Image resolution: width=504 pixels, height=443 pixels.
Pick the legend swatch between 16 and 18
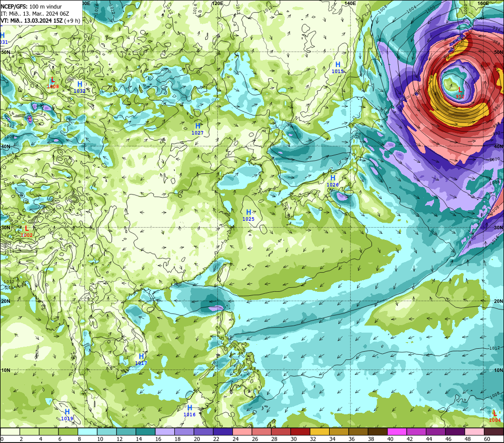point(165,431)
